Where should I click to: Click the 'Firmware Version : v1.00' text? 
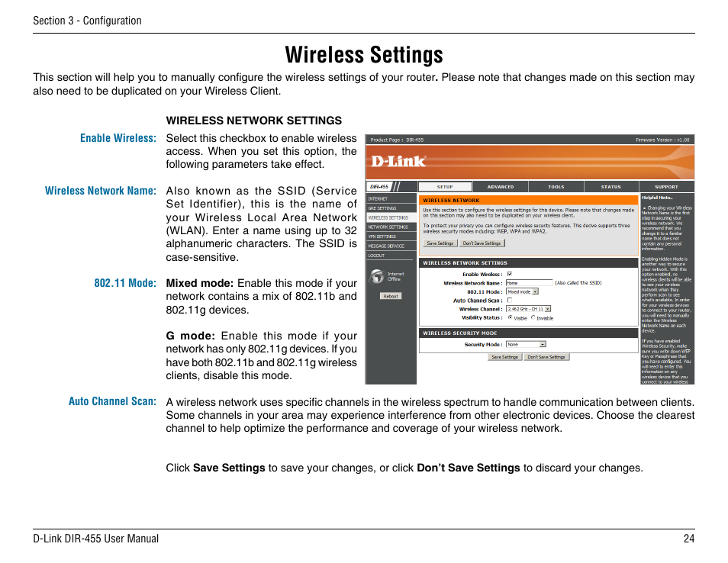[662, 140]
